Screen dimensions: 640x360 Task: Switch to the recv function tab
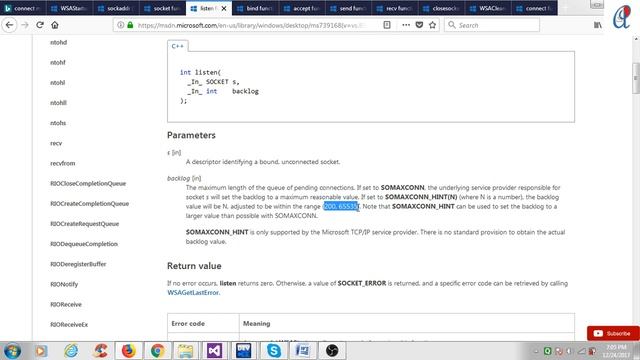pos(395,8)
